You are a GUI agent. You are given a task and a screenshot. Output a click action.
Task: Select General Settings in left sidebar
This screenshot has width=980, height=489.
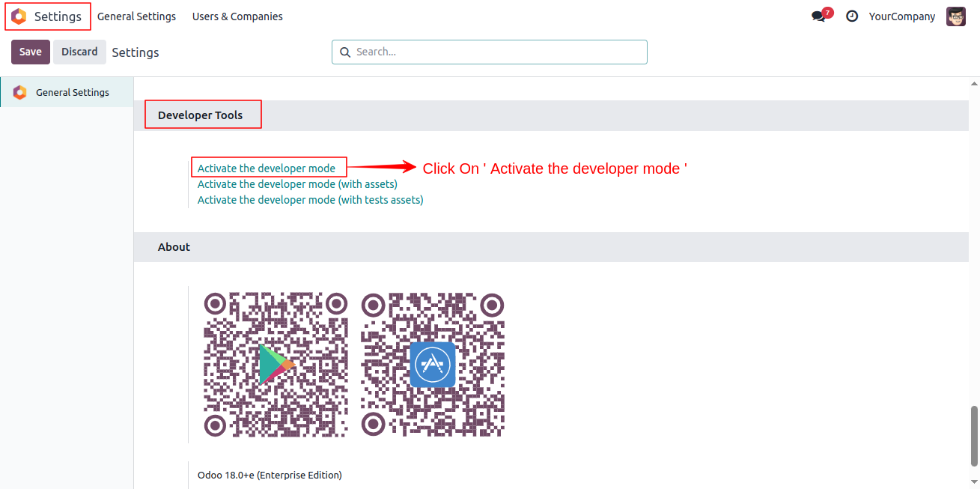[x=67, y=92]
